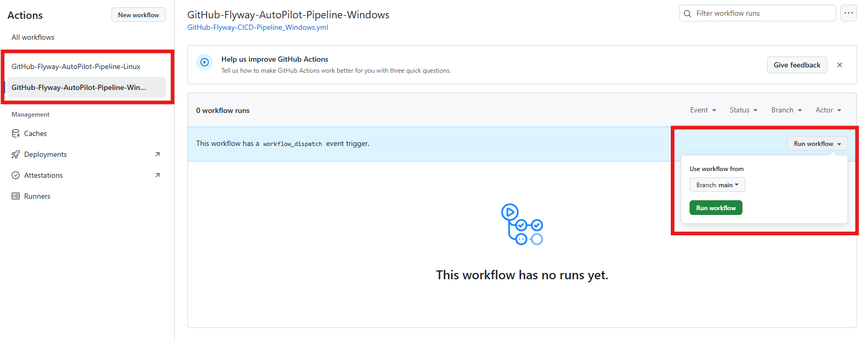868x342 pixels.
Task: Dismiss the feedback banner with X
Action: point(840,65)
